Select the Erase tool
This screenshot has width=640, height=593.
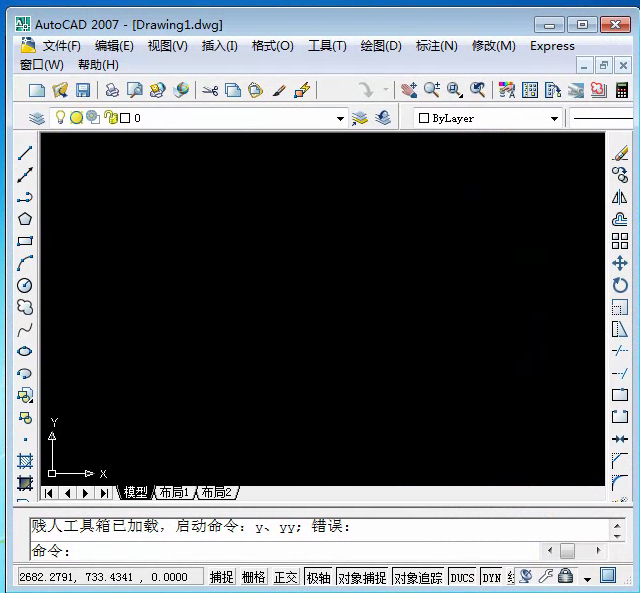[620, 153]
